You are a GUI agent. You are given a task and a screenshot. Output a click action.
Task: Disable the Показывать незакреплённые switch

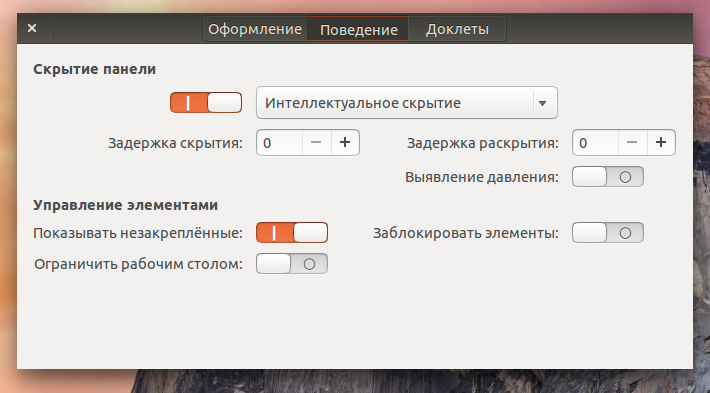point(292,233)
